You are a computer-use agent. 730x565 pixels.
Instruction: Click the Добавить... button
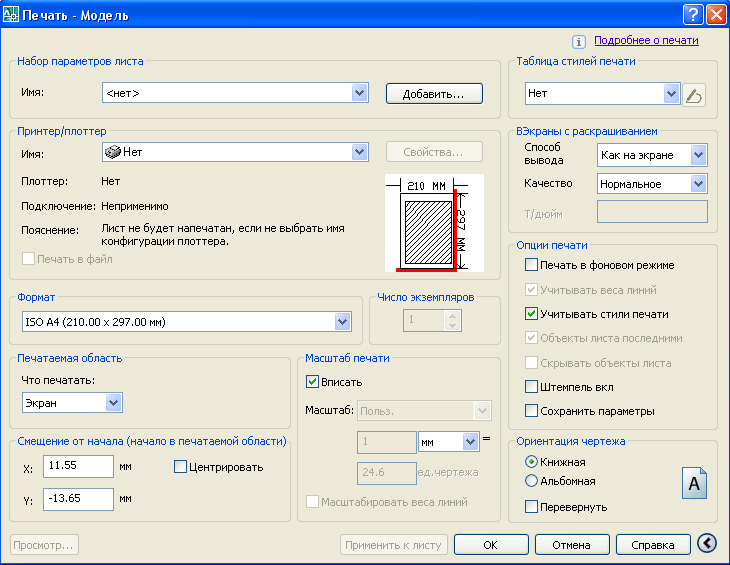pos(434,94)
